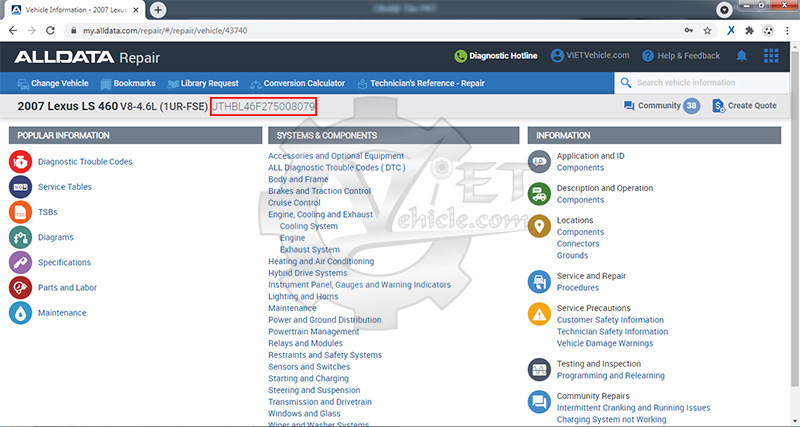Click Change Vehicle in toolbar

(53, 83)
